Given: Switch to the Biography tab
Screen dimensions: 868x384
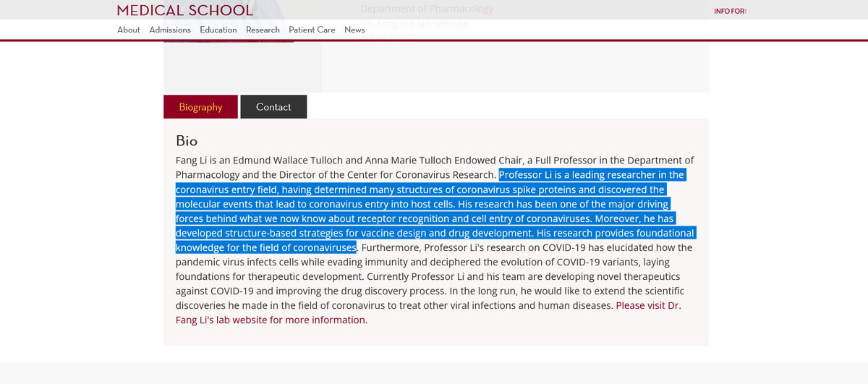Looking at the screenshot, I should pos(200,107).
